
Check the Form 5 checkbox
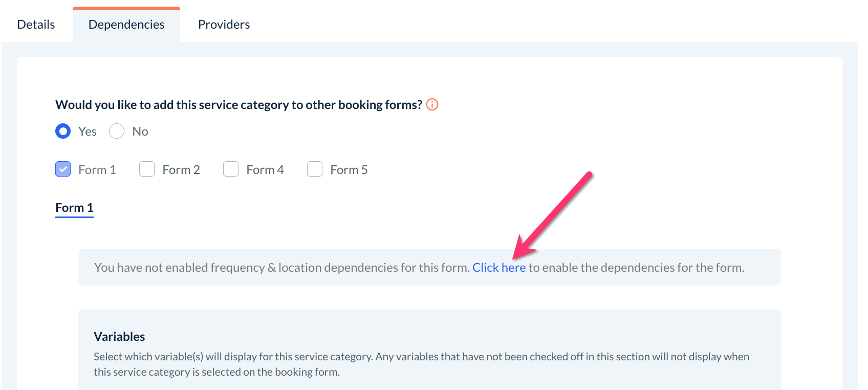click(315, 169)
